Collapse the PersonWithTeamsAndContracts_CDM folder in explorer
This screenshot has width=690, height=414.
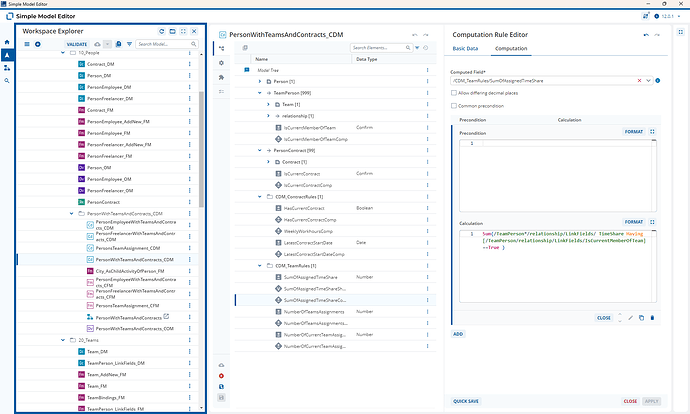71,213
